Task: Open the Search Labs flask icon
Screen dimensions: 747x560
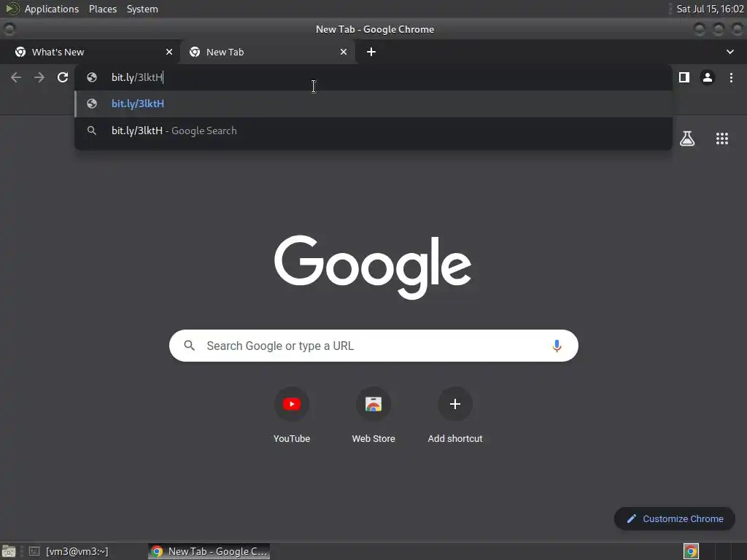Action: coord(687,139)
